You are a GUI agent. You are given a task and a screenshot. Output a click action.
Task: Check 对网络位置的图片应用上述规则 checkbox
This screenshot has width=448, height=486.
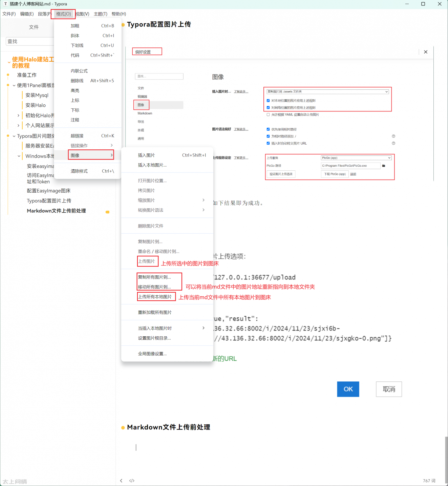268,108
